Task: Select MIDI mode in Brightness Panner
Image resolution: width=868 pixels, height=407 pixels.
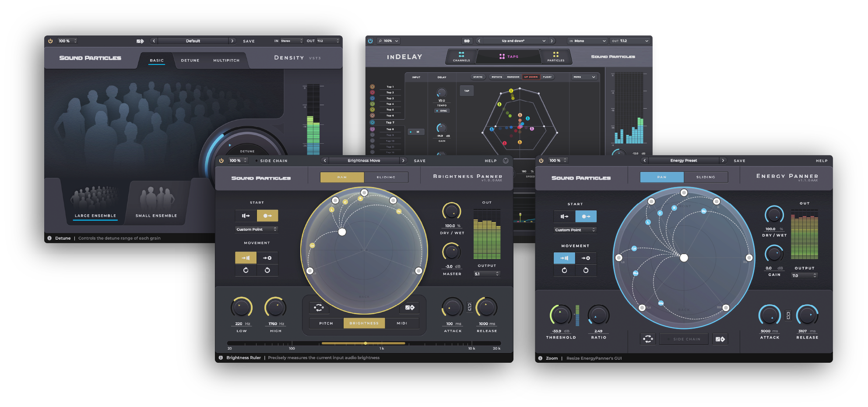Action: point(402,323)
